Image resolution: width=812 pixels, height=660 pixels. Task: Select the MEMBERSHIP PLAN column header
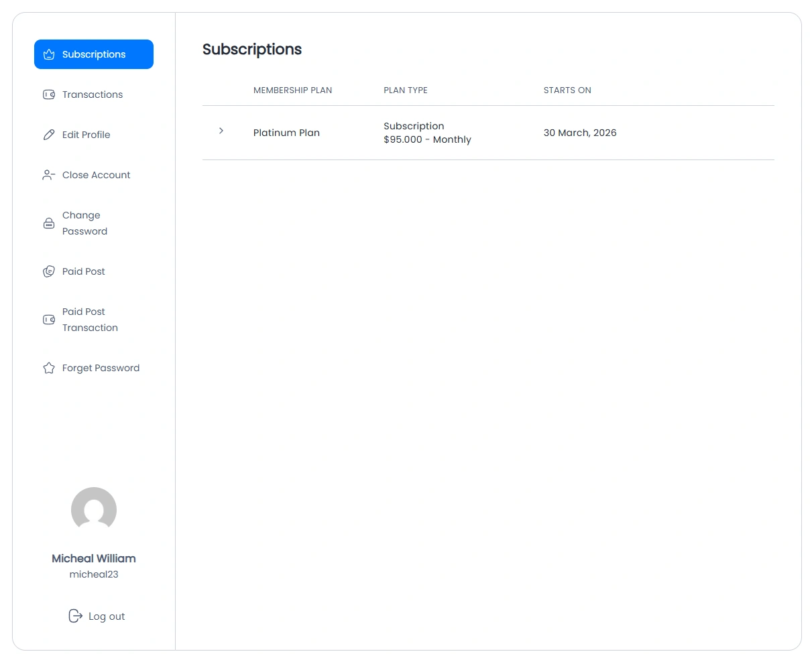(x=292, y=90)
